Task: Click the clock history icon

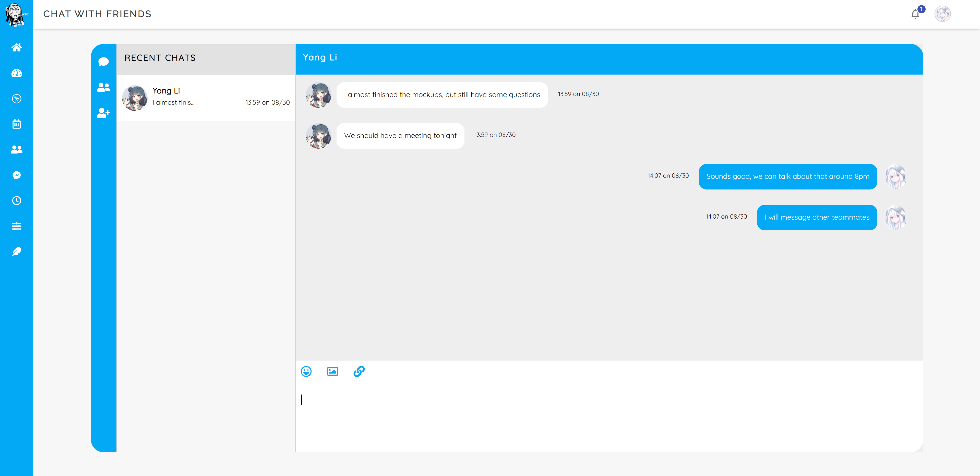Action: pyautogui.click(x=16, y=200)
